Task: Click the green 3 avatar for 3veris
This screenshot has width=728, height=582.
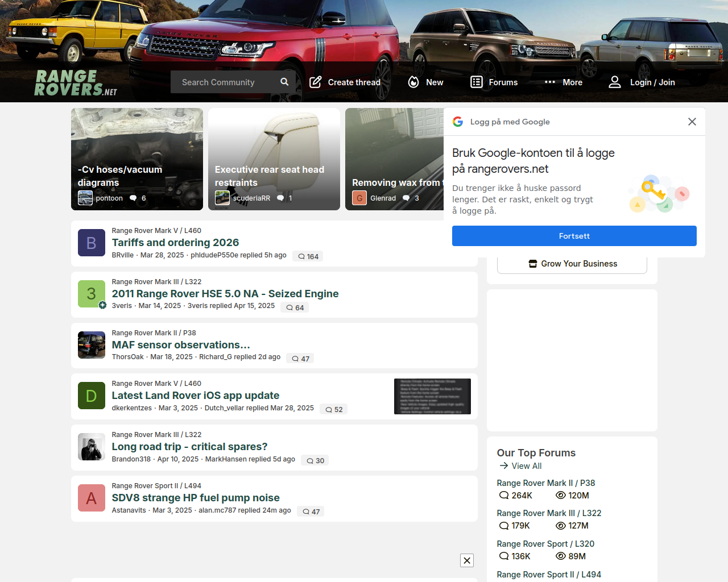Action: [x=92, y=294]
